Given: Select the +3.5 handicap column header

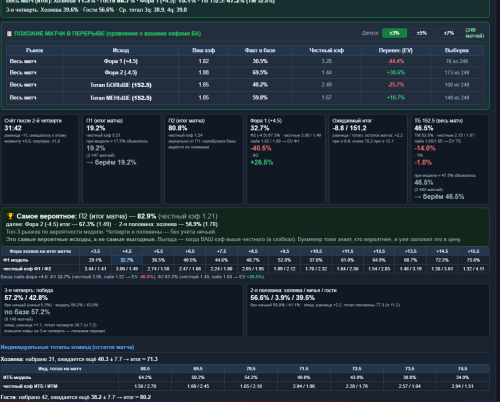Looking at the screenshot, I should [x=95, y=251].
